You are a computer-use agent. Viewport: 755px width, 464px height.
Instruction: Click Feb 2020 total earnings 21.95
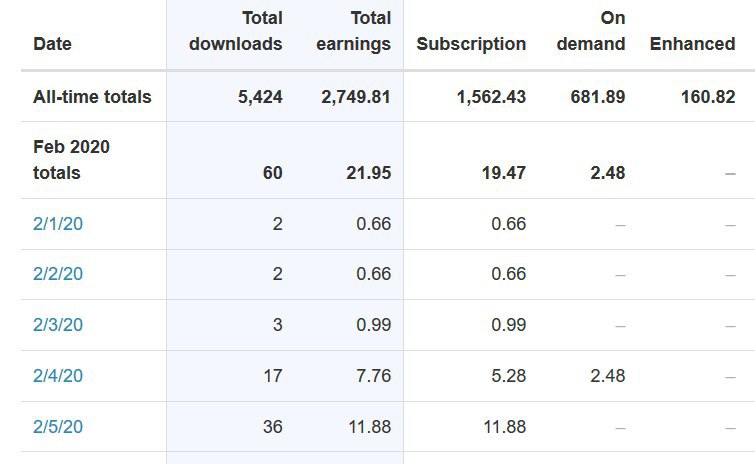(369, 173)
